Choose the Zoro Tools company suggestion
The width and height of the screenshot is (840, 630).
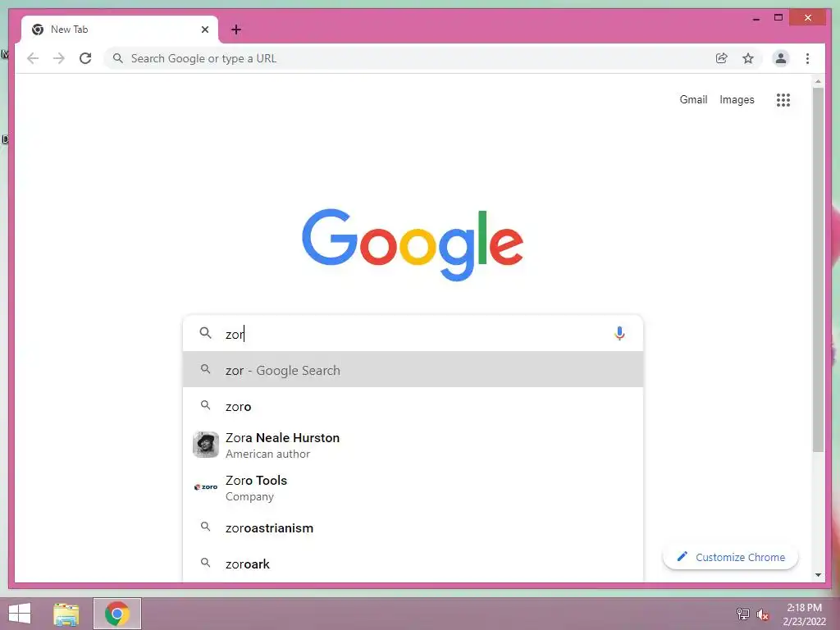[413, 487]
